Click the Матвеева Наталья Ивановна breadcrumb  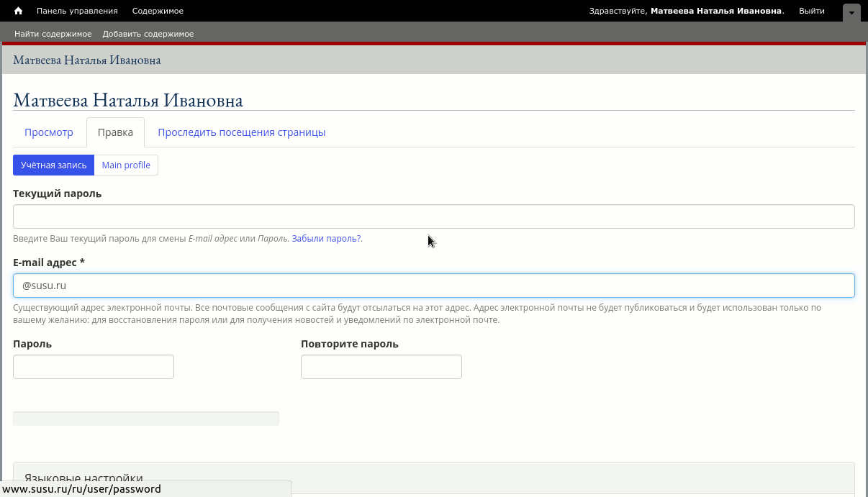tap(87, 60)
